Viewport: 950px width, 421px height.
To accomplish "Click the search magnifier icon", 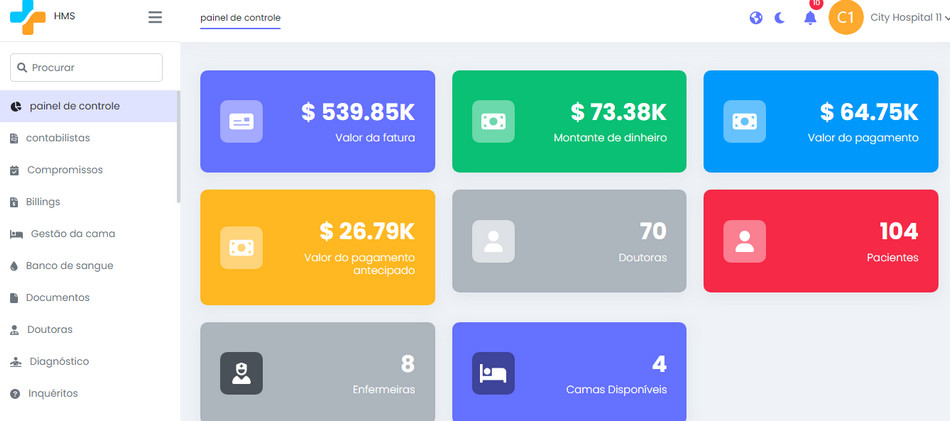I will coord(22,67).
